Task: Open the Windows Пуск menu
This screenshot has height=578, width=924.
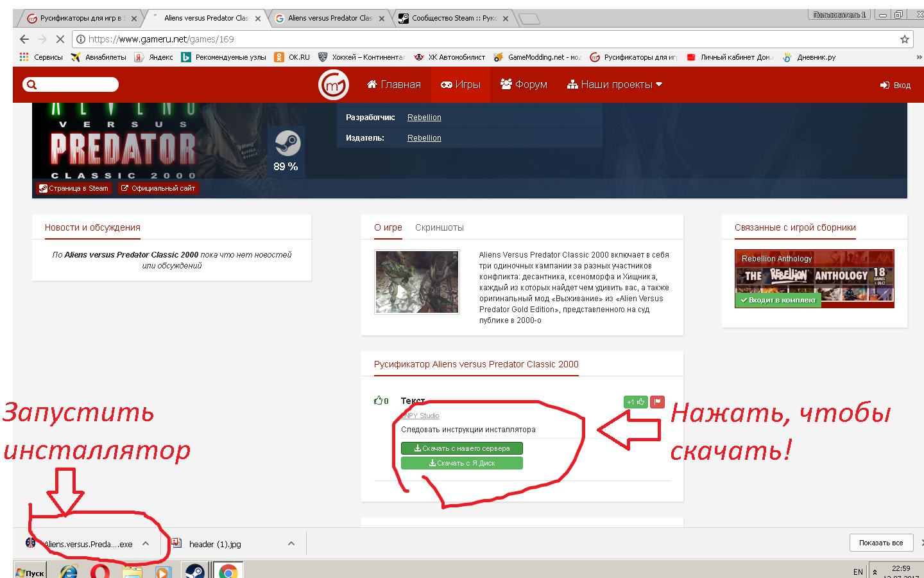Action: point(30,572)
